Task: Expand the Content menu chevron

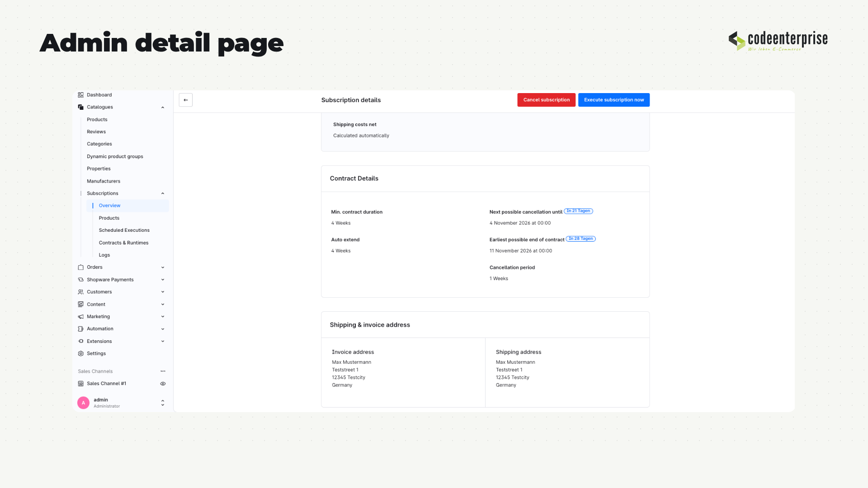Action: [x=163, y=304]
